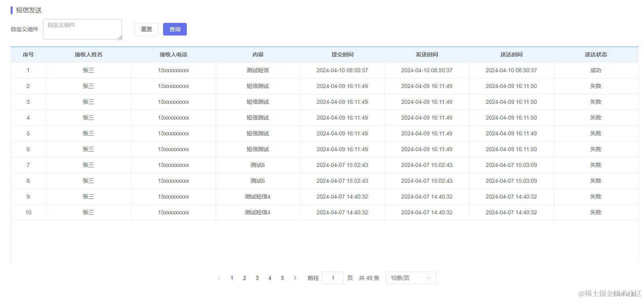The height and width of the screenshot is (300, 644).
Task: Click the 内容 column header
Action: 258,54
